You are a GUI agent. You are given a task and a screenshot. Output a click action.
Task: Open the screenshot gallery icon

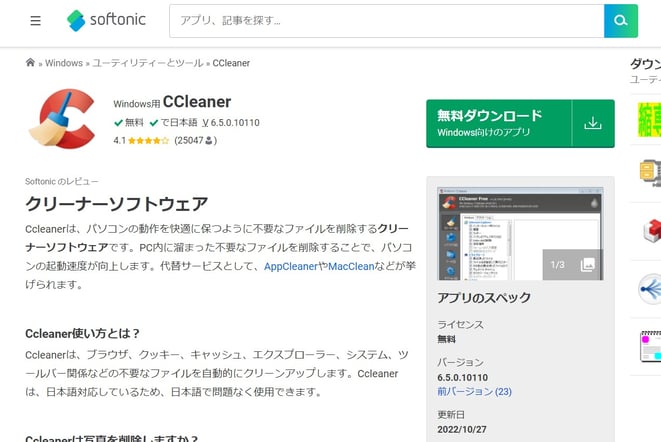[x=588, y=265]
